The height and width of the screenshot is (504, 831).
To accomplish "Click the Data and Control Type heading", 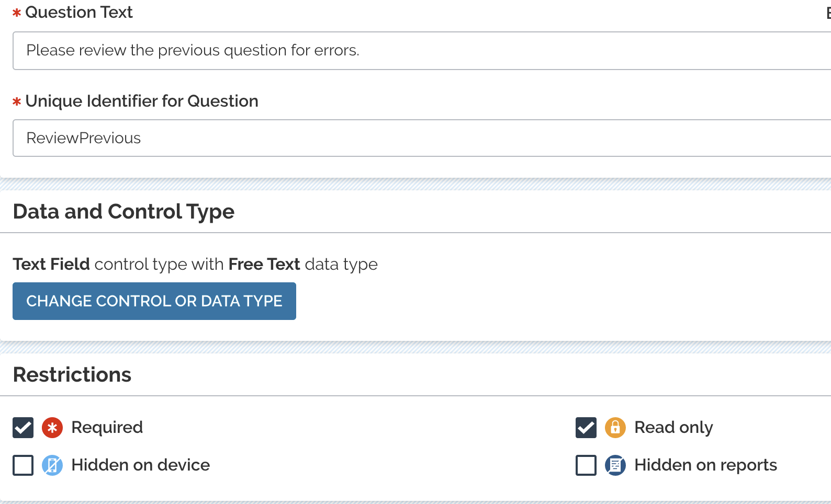I will click(x=123, y=212).
